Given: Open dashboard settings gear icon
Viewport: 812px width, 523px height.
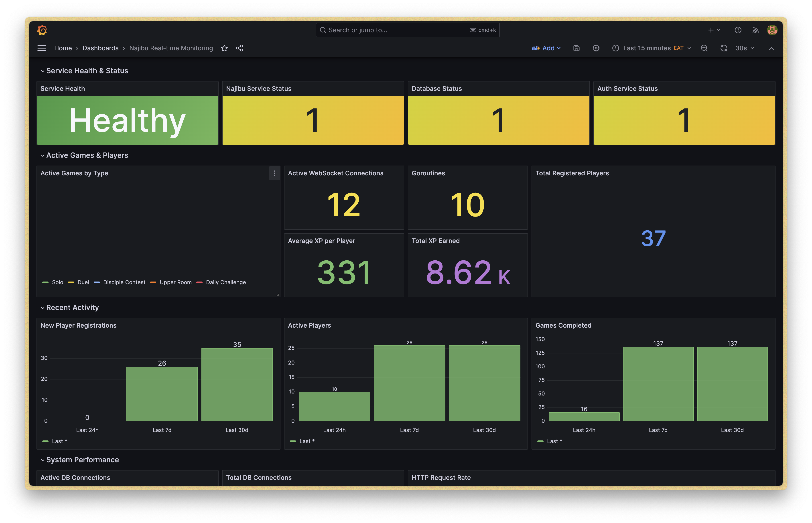Looking at the screenshot, I should 596,48.
